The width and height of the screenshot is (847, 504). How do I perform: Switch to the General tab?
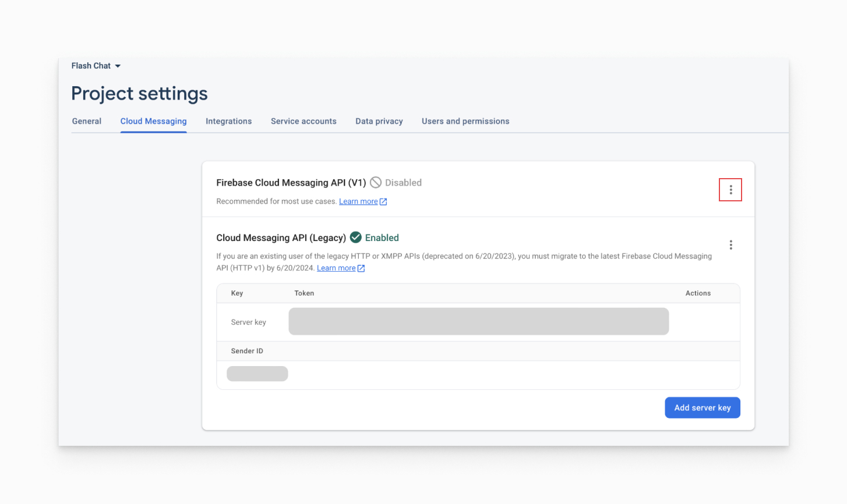(87, 121)
